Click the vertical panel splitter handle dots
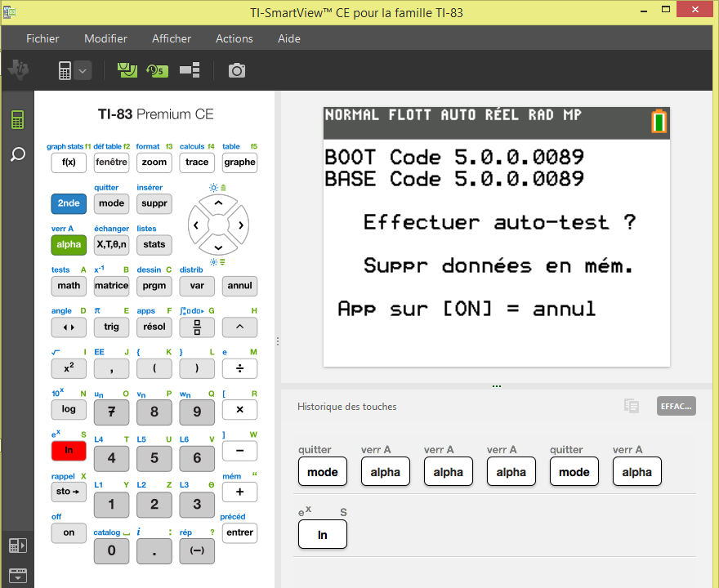719x588 pixels. coord(278,342)
